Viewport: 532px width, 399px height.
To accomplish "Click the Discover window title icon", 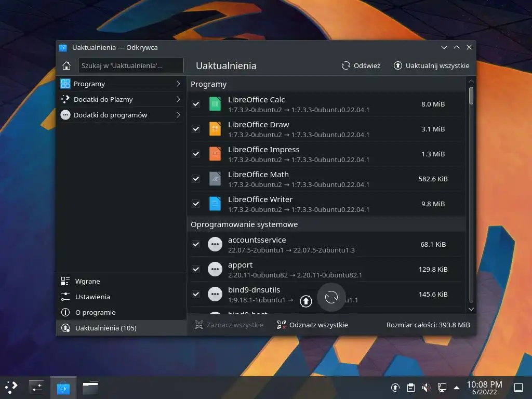I will (x=63, y=47).
